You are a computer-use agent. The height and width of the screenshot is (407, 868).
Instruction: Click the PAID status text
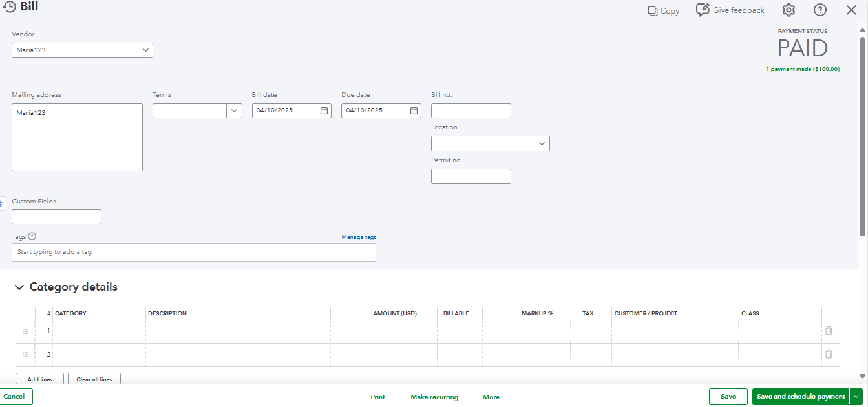(802, 48)
